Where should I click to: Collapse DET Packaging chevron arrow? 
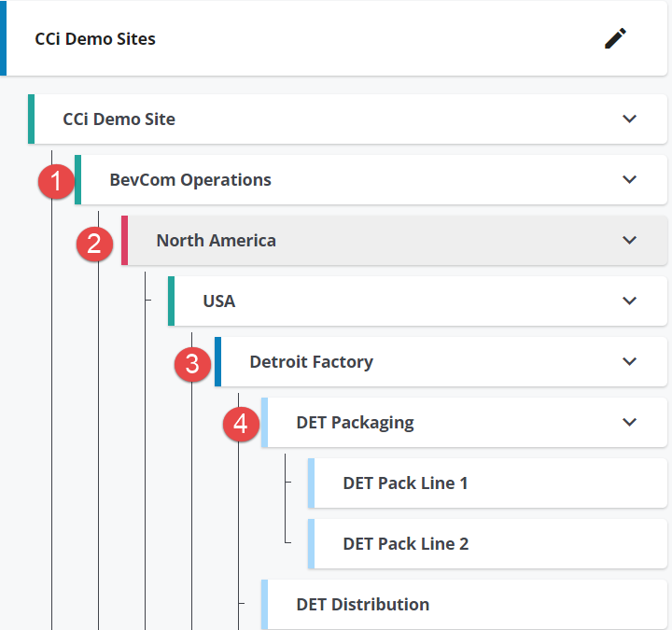tap(629, 422)
